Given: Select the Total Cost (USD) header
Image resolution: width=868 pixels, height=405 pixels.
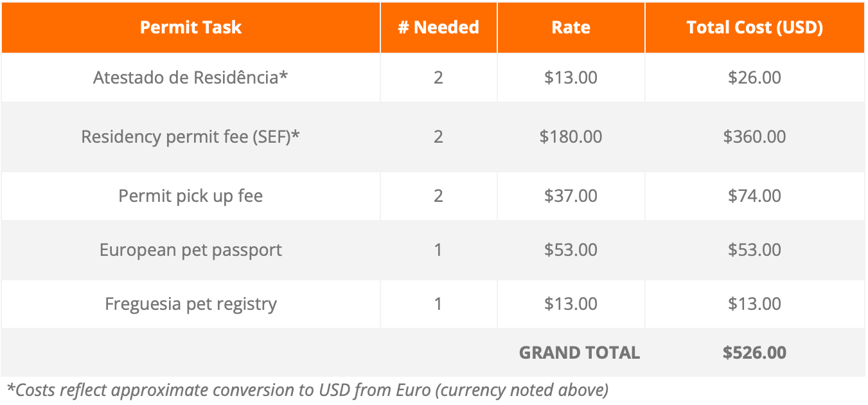Looking at the screenshot, I should tap(755, 27).
